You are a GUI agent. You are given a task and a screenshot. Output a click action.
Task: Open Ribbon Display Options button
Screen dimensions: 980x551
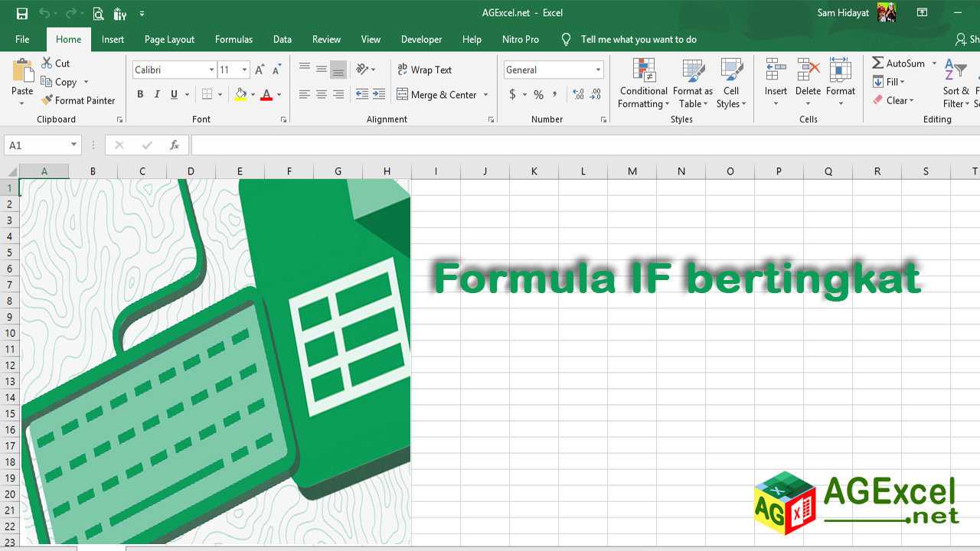pos(922,13)
